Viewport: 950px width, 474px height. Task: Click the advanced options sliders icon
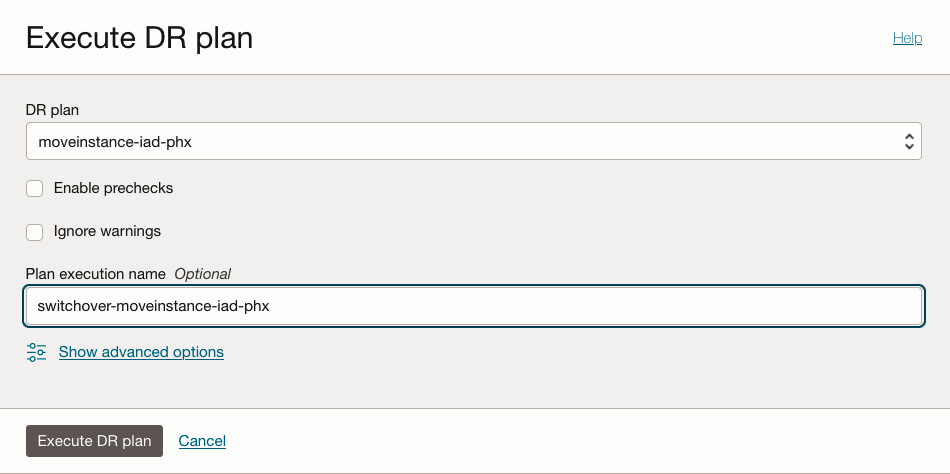[x=37, y=352]
